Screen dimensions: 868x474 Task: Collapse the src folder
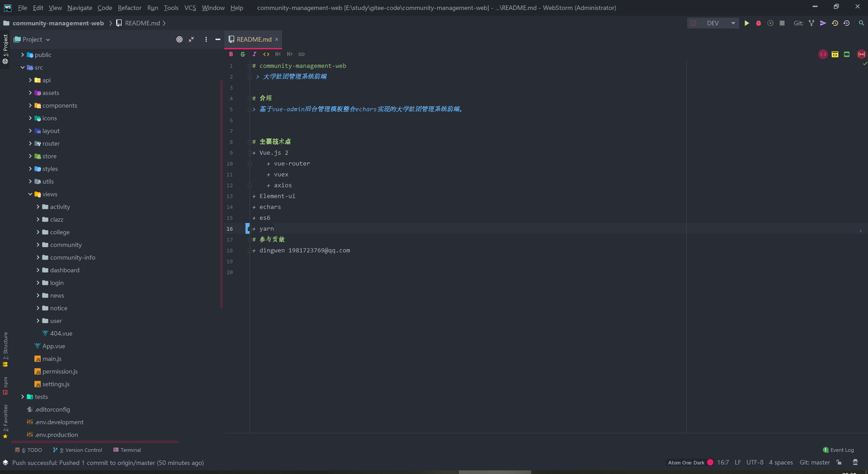pyautogui.click(x=23, y=67)
